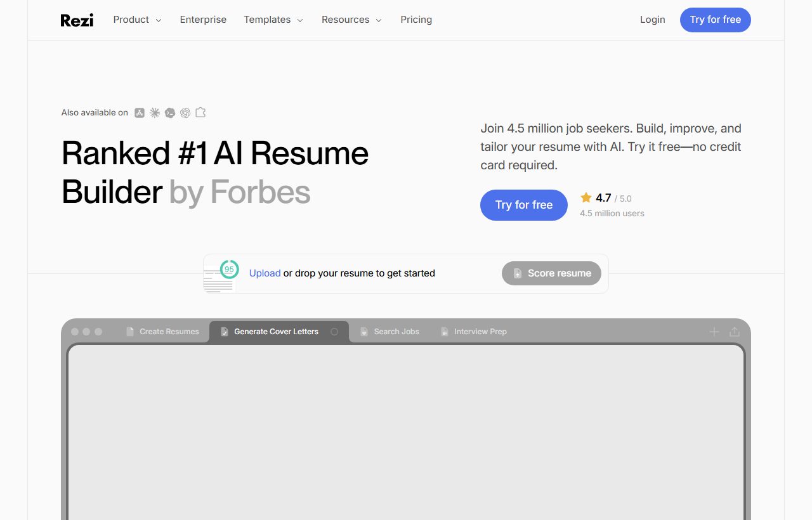Screen dimensions: 812x520
Task: Click the Login link
Action: (x=653, y=20)
